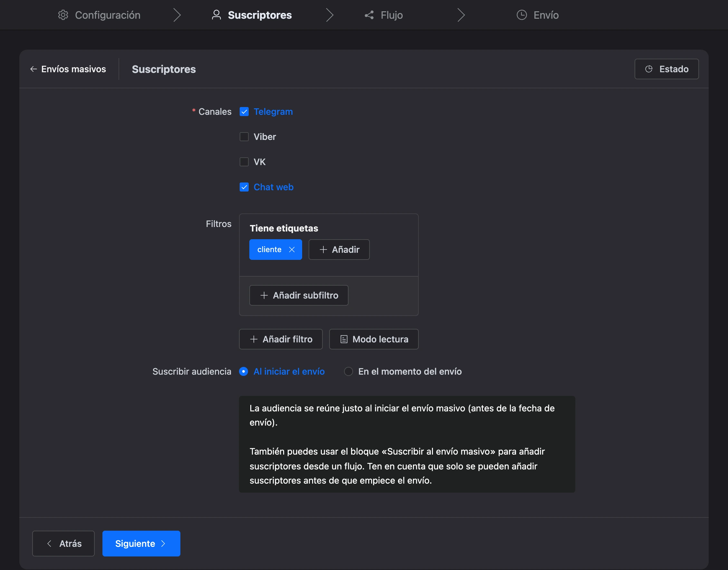
Task: Check the VK channel checkbox
Action: click(244, 162)
